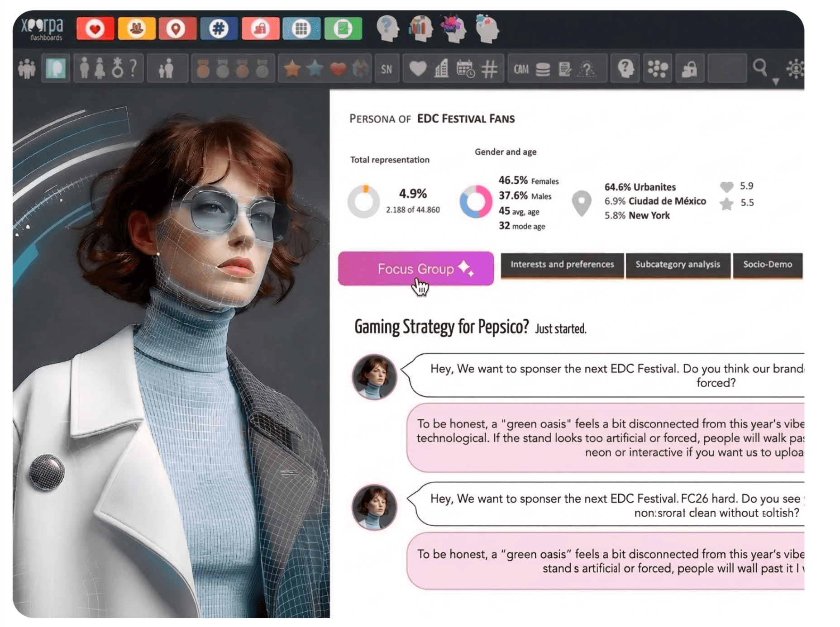Click the parent and child icon
This screenshot has height=627, width=840.
[166, 69]
